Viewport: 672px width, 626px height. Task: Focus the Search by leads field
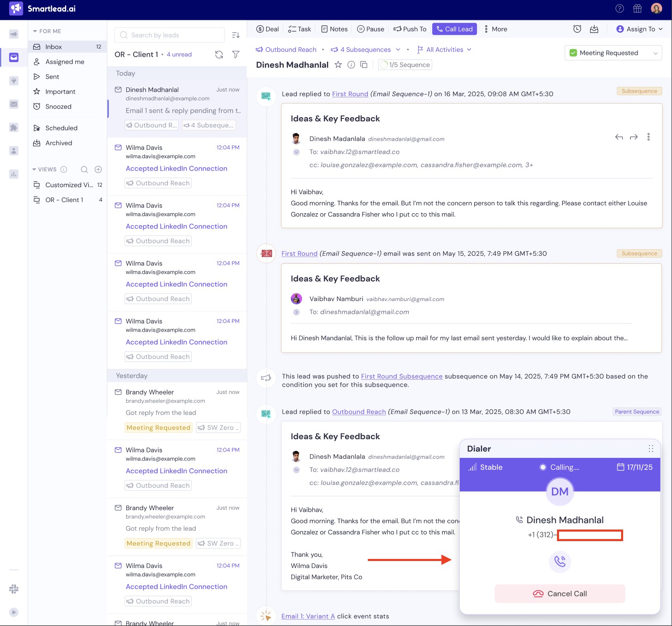170,35
